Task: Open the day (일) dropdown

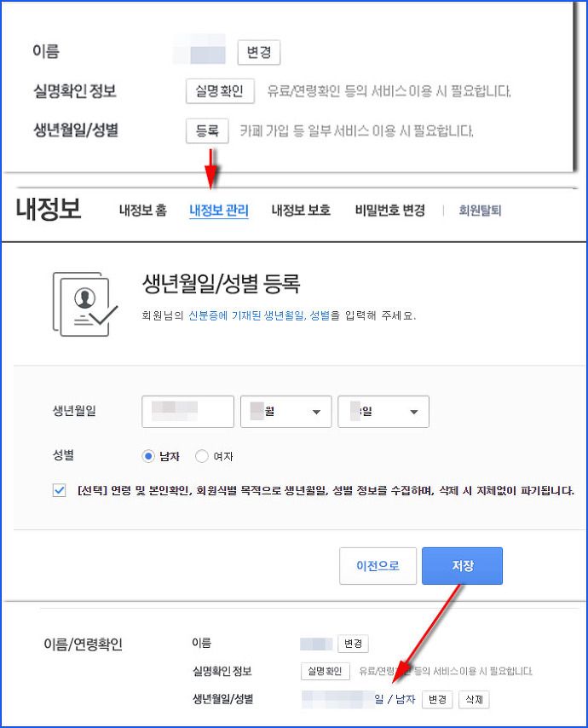Action: click(383, 412)
